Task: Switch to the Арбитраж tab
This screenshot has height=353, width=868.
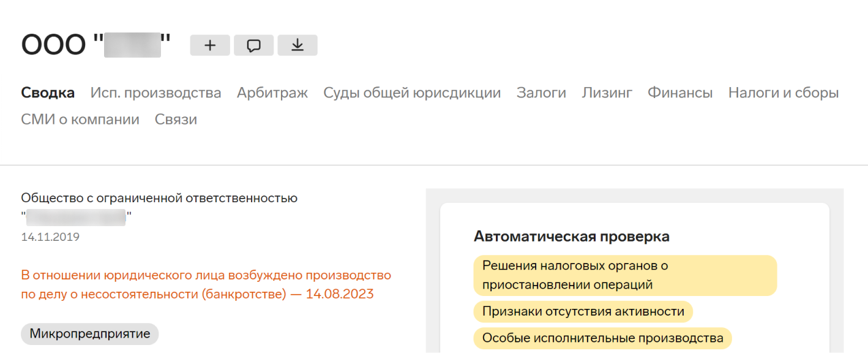Action: point(272,93)
